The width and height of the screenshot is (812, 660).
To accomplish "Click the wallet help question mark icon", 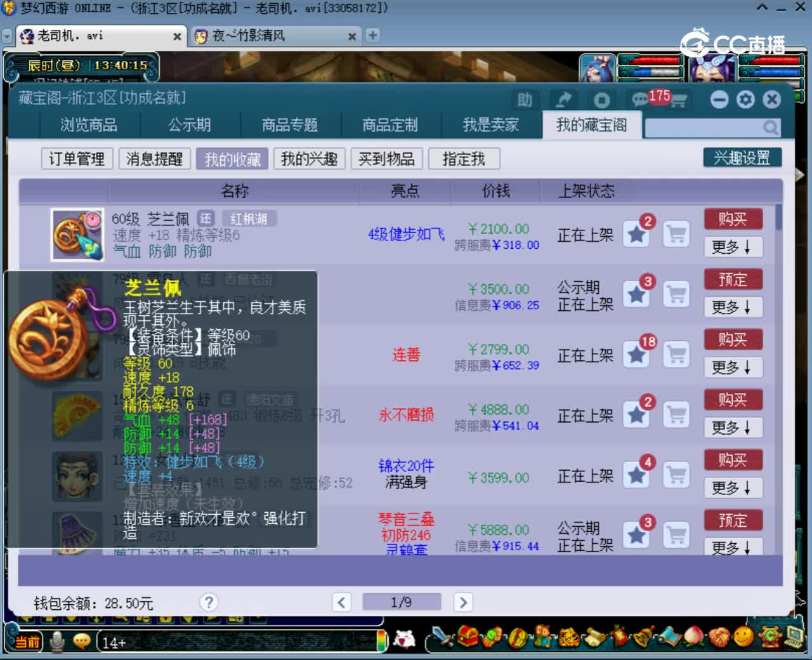I will click(x=208, y=602).
